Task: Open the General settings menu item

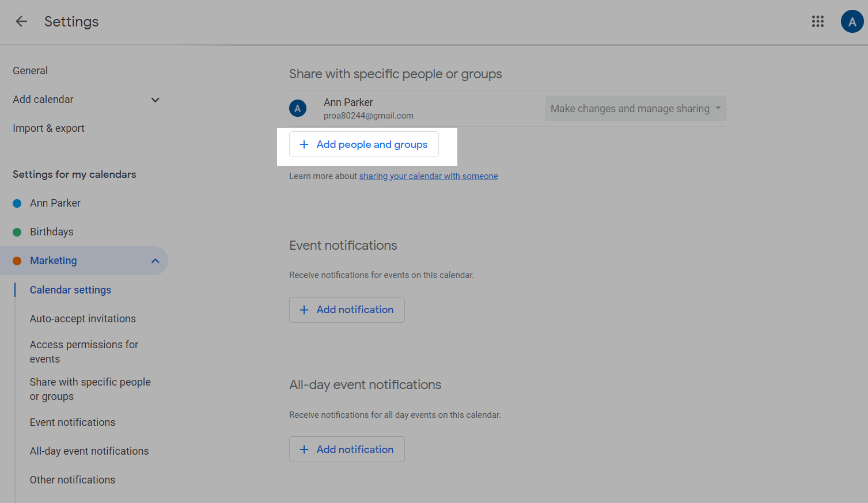Action: [31, 71]
